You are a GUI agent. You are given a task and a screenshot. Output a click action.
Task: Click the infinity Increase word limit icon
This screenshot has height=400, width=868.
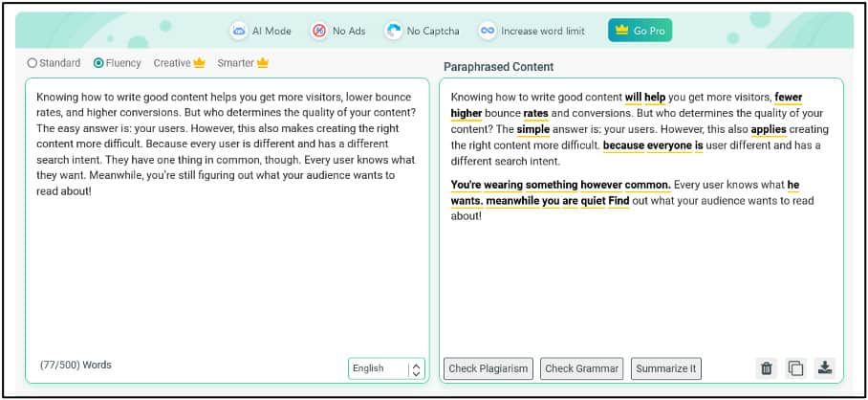(x=488, y=31)
